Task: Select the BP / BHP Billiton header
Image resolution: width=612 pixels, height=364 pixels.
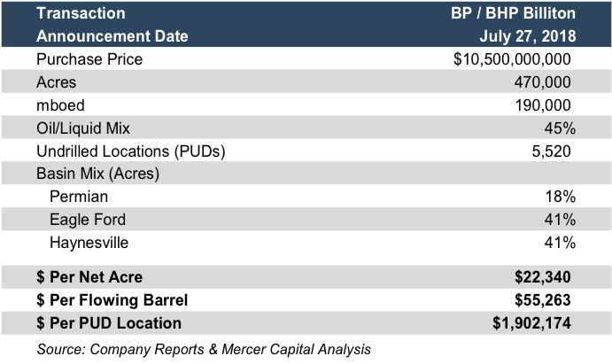Action: [514, 14]
